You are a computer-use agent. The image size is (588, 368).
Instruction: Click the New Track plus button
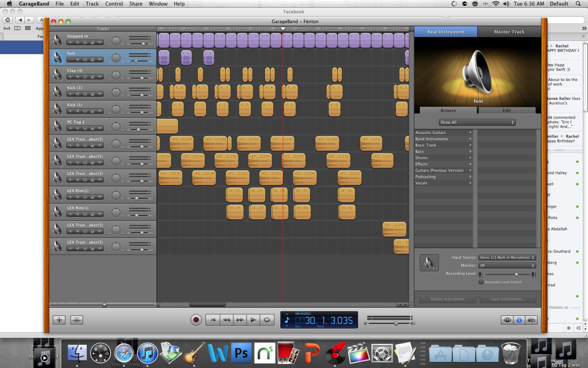point(59,320)
